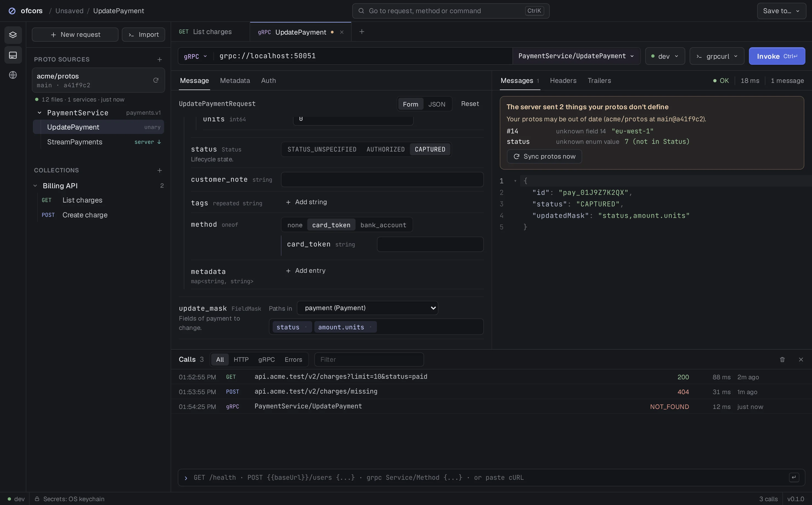
Task: Reset the UpdatePaymentRequest form
Action: click(470, 104)
